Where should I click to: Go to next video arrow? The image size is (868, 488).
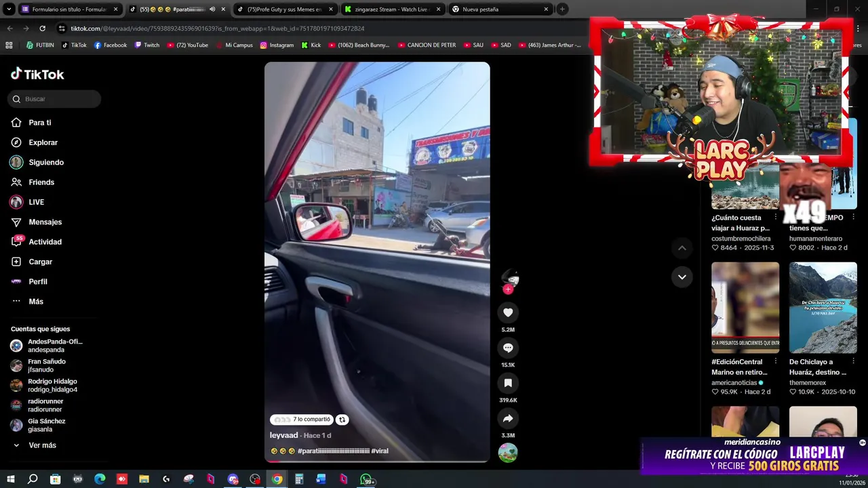pyautogui.click(x=682, y=277)
